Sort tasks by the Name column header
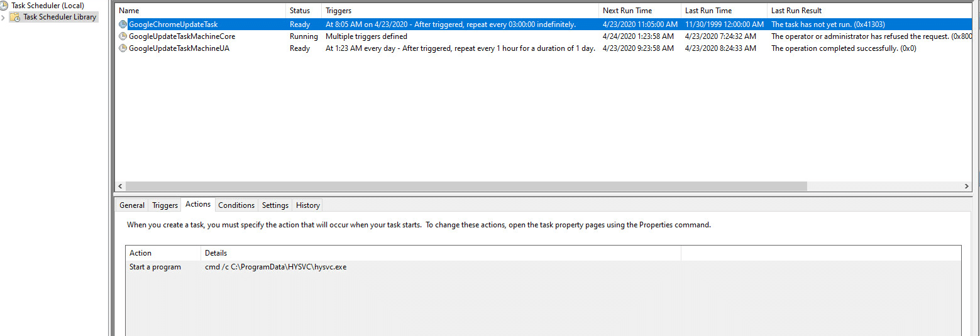The image size is (980, 336). point(201,11)
